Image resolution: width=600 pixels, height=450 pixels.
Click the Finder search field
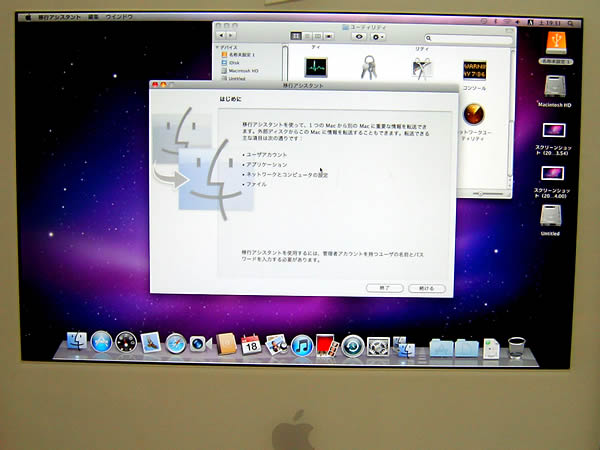pos(468,38)
